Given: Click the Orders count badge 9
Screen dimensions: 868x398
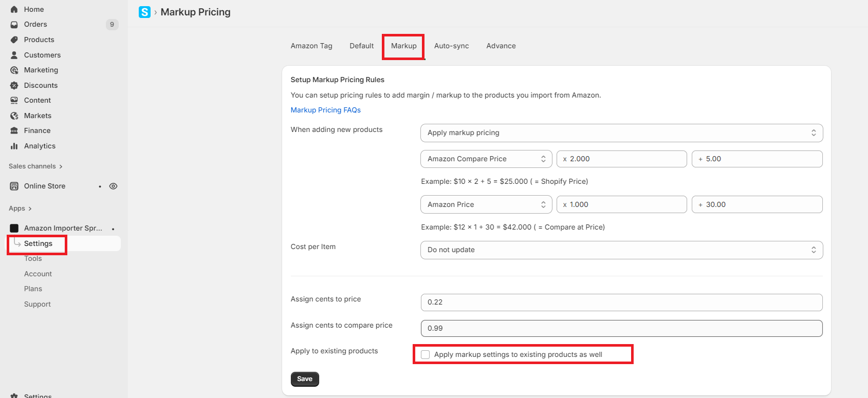Looking at the screenshot, I should [112, 24].
